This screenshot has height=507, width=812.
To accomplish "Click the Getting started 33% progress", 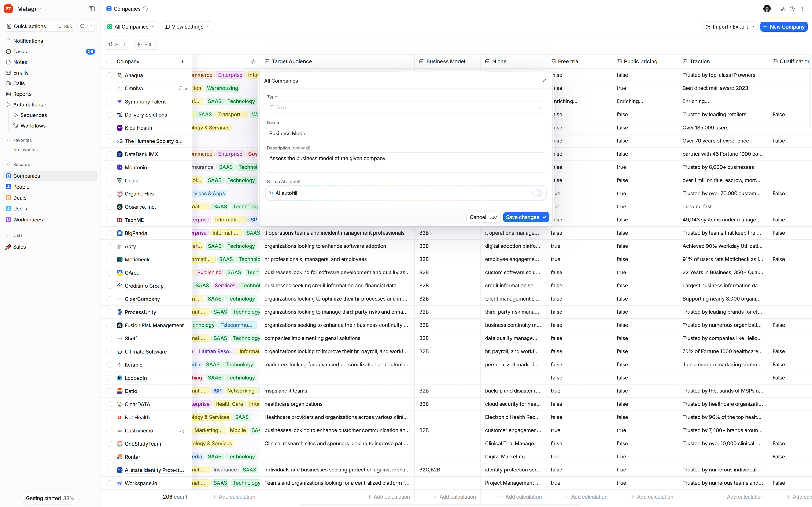I will tap(50, 498).
